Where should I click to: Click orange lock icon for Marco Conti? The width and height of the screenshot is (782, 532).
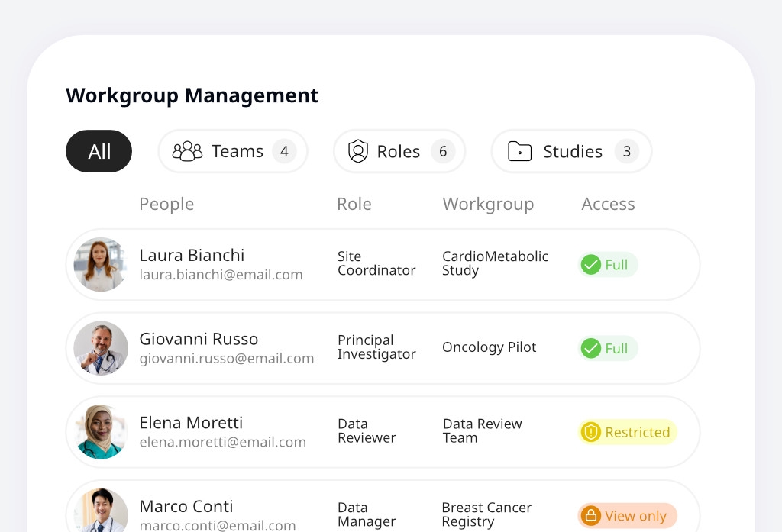[591, 516]
